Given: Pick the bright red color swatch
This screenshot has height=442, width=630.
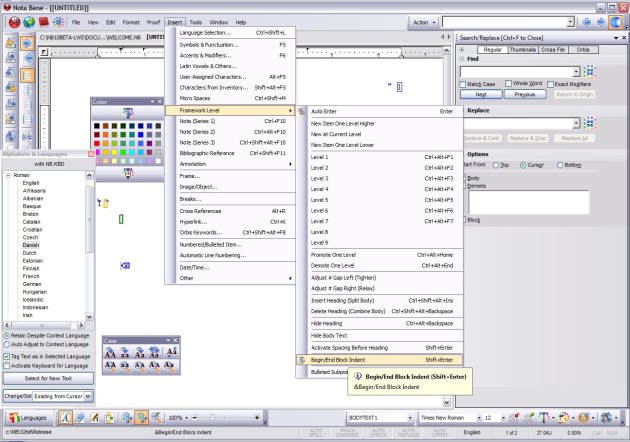Looking at the screenshot, I should tap(97, 143).
